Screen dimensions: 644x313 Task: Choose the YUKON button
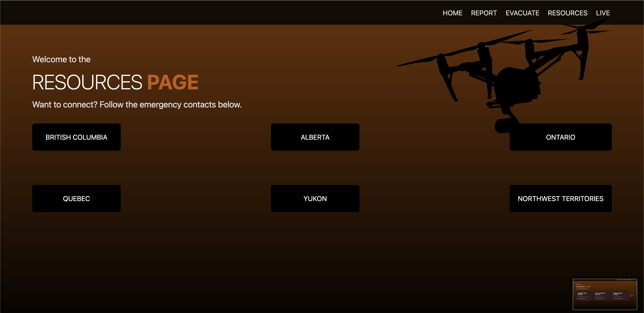315,199
